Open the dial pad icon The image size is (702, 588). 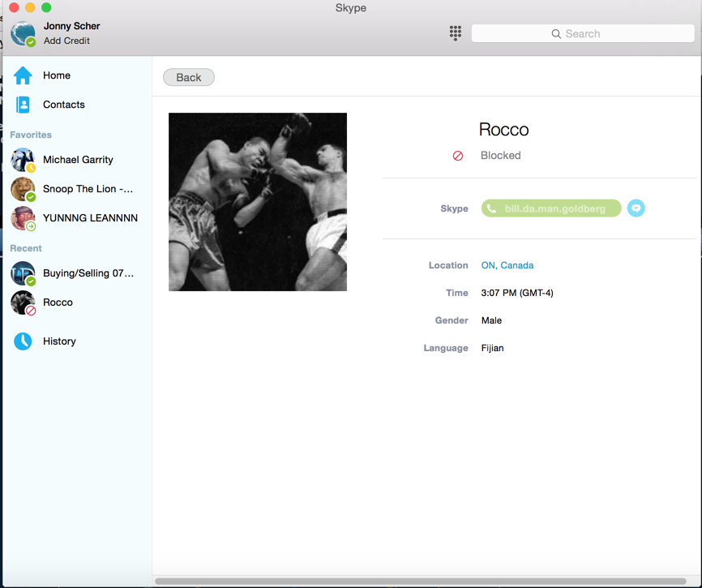[x=456, y=33]
